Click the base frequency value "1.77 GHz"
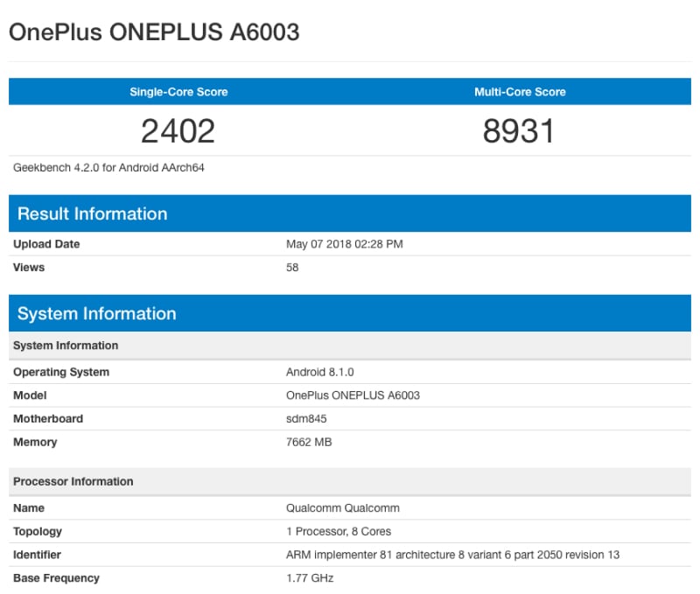The height and width of the screenshot is (594, 700). point(310,578)
